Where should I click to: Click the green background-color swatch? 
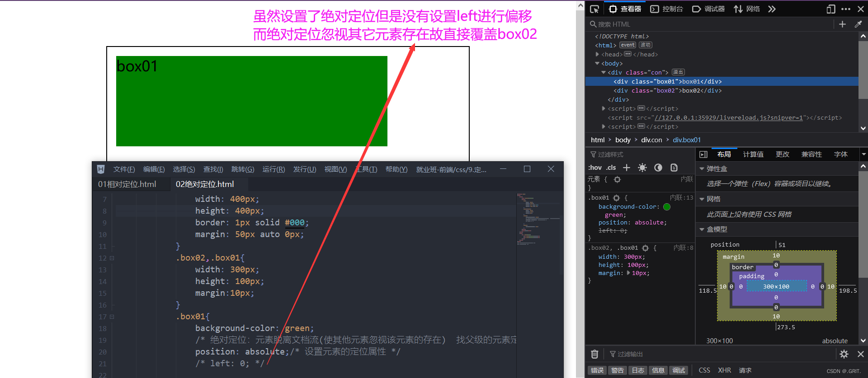coord(667,207)
